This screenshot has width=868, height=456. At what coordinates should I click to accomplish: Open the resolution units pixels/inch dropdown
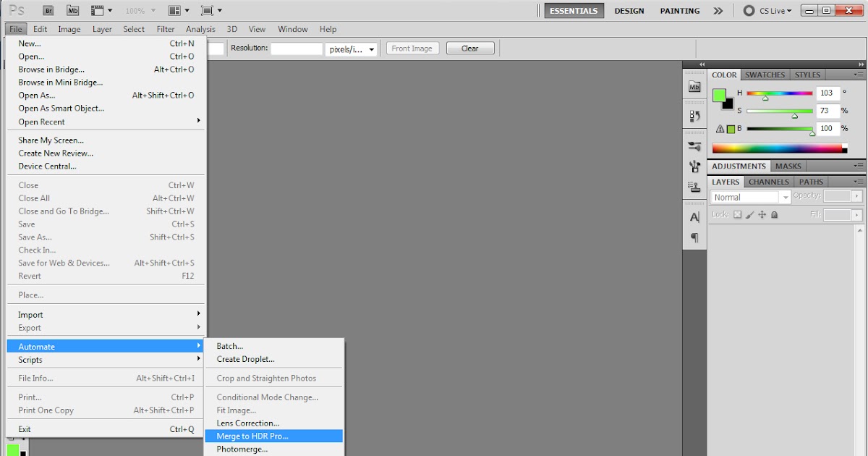(352, 49)
